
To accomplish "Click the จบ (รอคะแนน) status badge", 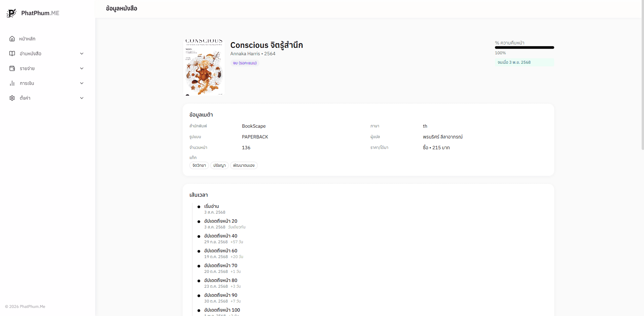I will (245, 63).
